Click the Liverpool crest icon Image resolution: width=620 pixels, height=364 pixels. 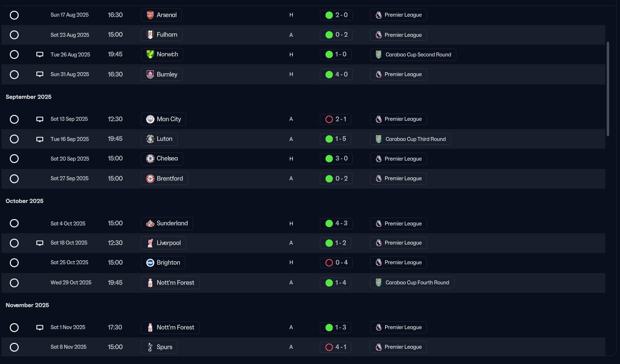pyautogui.click(x=150, y=243)
